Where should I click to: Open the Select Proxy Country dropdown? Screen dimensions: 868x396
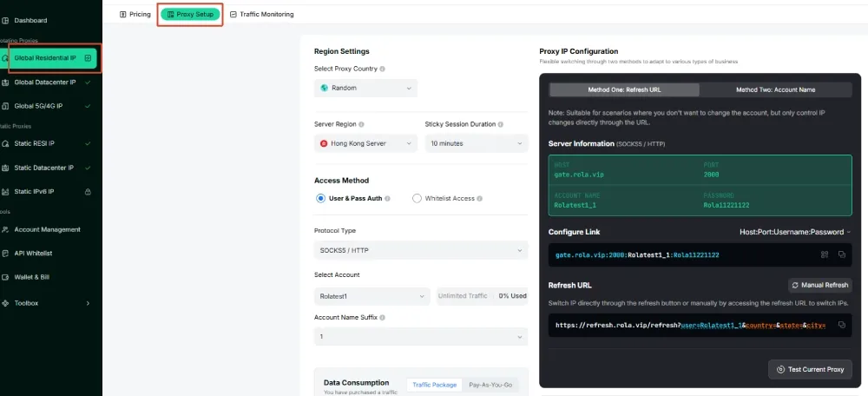click(x=366, y=88)
